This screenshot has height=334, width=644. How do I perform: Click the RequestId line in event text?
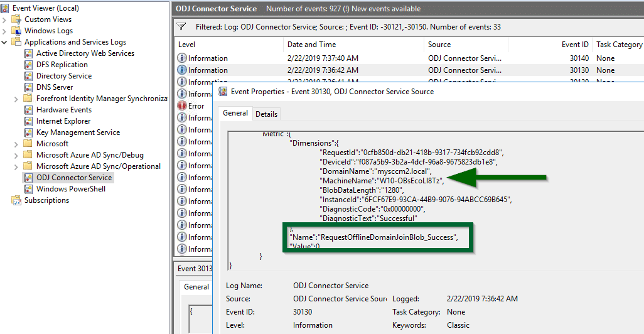[412, 153]
